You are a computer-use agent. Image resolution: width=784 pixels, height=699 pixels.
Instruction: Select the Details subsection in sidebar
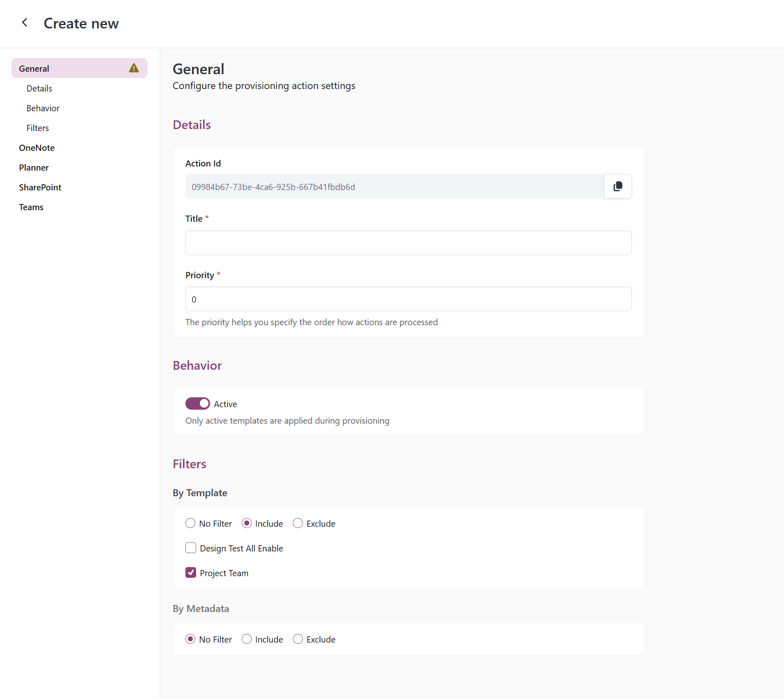[39, 88]
